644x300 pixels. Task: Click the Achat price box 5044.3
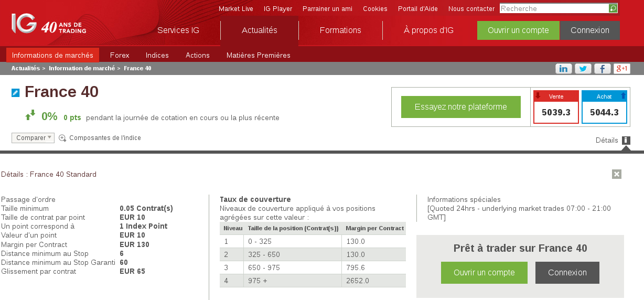(x=604, y=107)
